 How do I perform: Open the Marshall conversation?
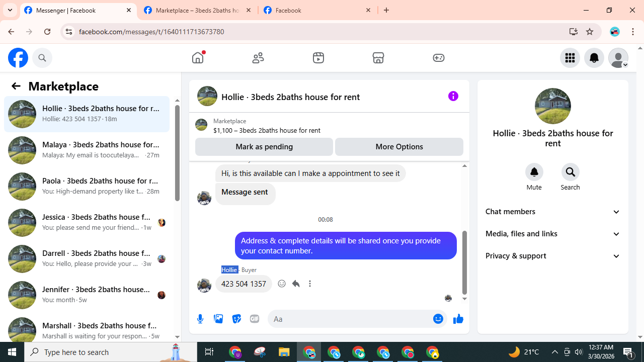pyautogui.click(x=87, y=327)
